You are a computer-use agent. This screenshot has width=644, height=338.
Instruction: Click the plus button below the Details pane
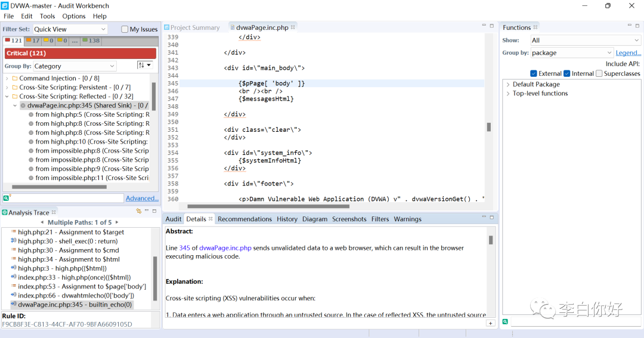[x=490, y=323]
